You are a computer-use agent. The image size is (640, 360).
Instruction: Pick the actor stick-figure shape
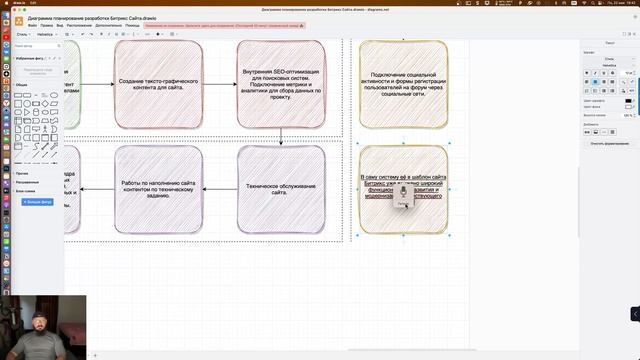[45, 129]
